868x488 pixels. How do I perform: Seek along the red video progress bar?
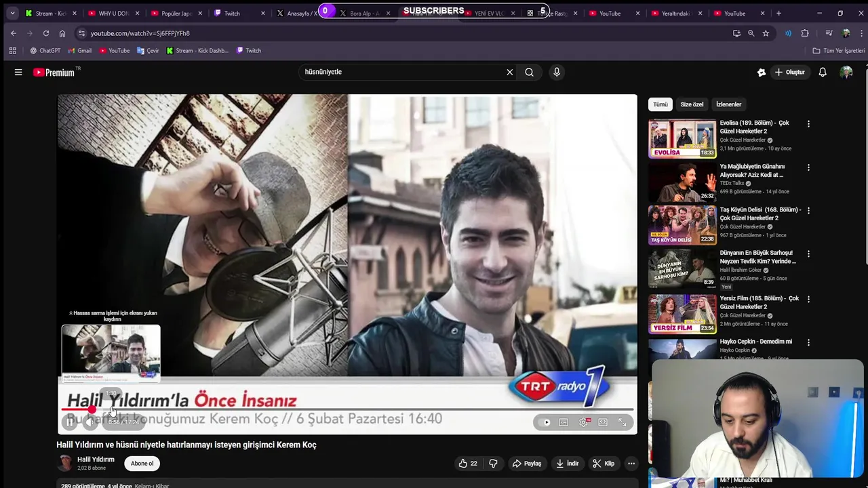(347, 409)
